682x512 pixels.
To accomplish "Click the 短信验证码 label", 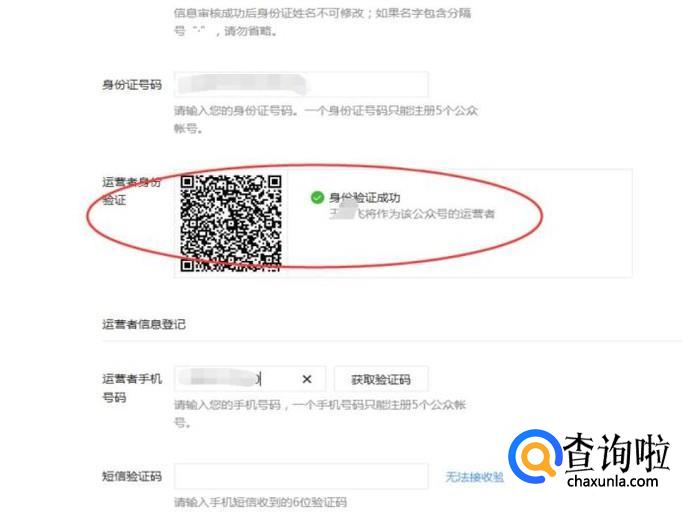I will click(x=132, y=476).
